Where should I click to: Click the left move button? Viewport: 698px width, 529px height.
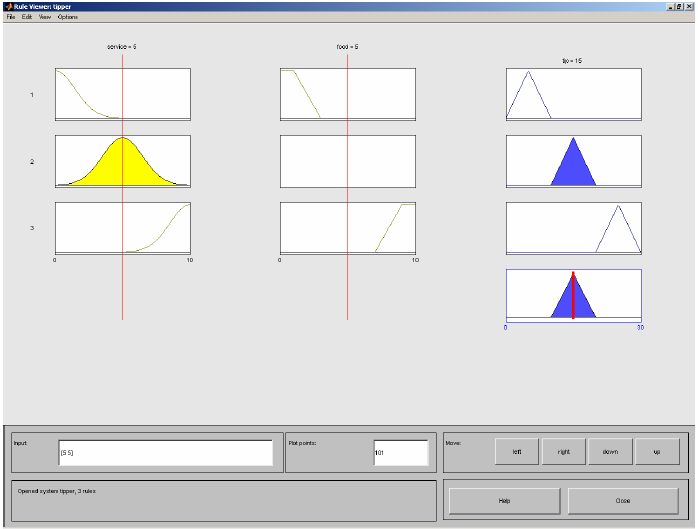[517, 452]
